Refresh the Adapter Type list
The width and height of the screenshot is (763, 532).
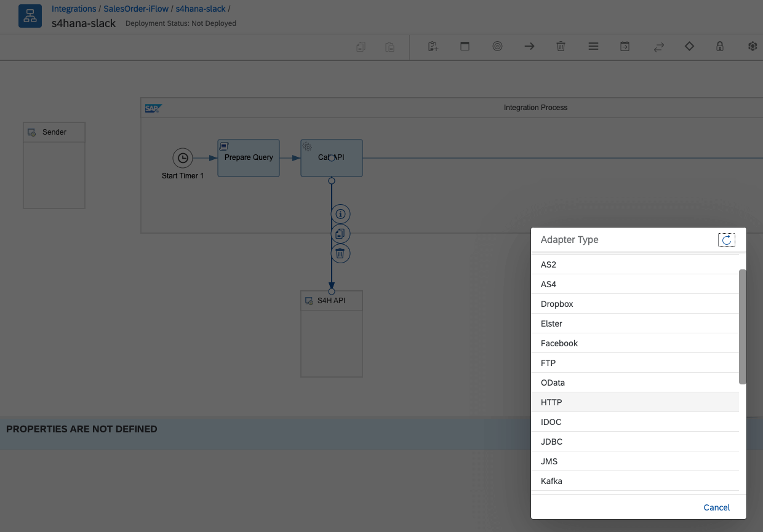727,240
